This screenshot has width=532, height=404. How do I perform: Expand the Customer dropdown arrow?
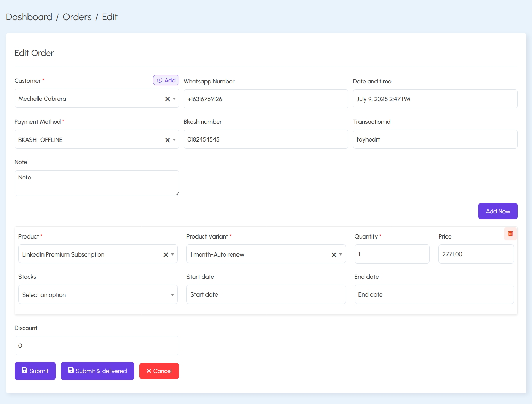pos(174,99)
